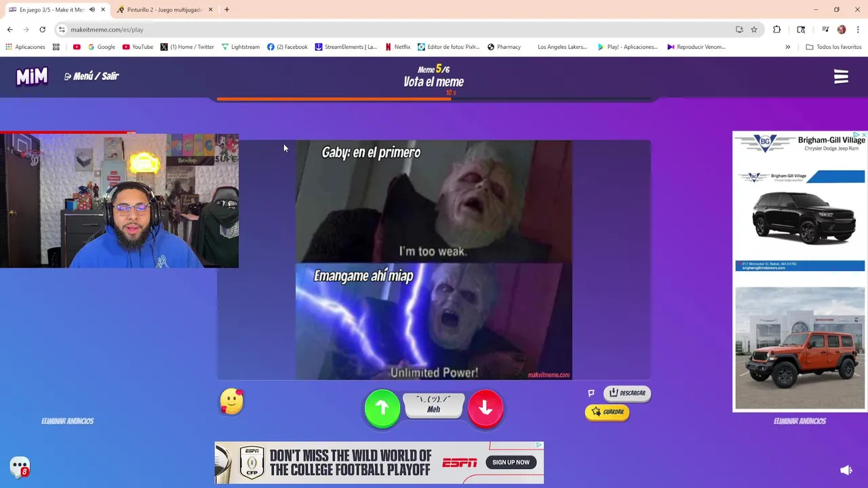Click the MiM logo

32,77
